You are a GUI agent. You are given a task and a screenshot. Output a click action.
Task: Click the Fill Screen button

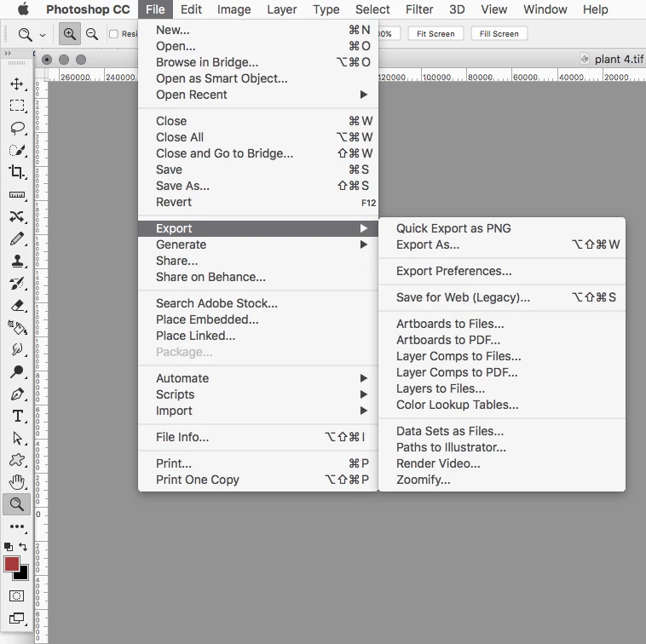pyautogui.click(x=499, y=34)
